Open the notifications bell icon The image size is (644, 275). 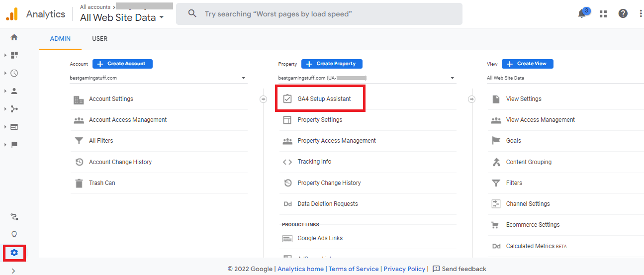point(582,13)
